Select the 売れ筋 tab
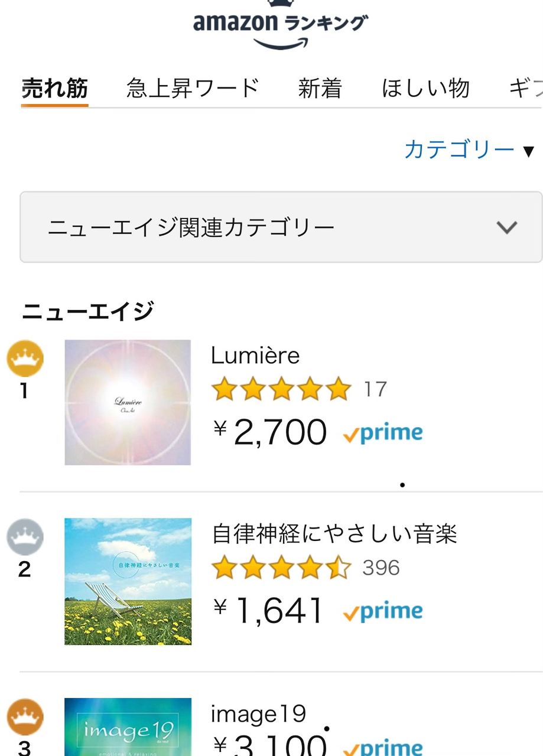This screenshot has height=756, width=543. tap(54, 89)
